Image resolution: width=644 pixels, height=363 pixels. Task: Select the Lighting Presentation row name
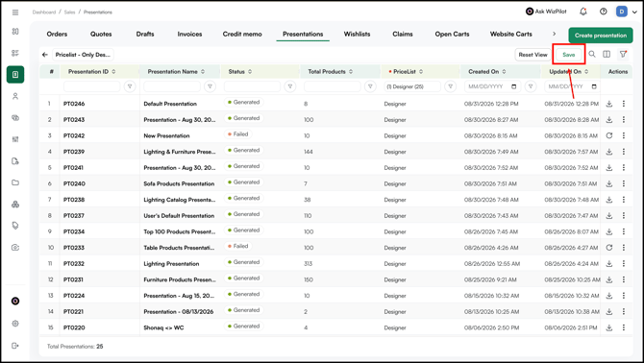[x=171, y=264]
